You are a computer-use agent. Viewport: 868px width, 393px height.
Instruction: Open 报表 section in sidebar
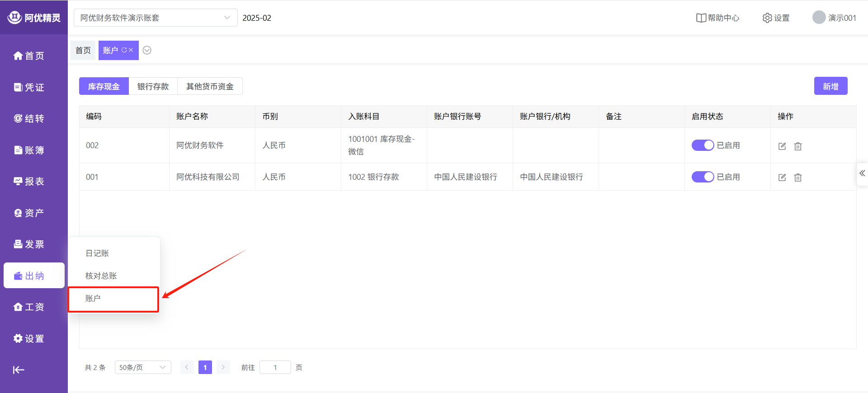[29, 181]
